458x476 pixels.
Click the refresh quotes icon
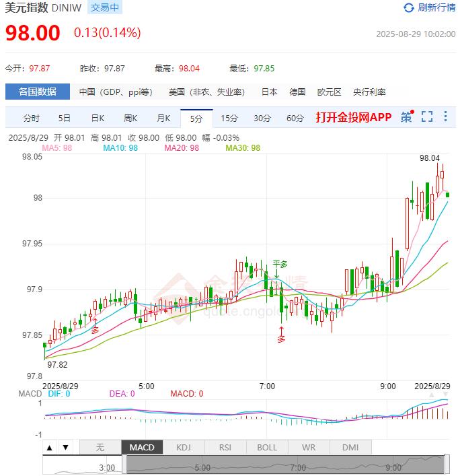(409, 8)
